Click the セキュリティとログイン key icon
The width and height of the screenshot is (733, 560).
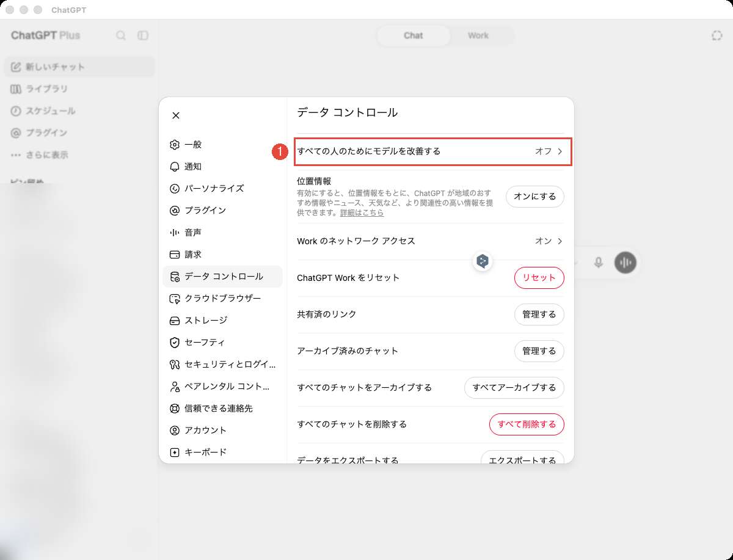click(175, 365)
